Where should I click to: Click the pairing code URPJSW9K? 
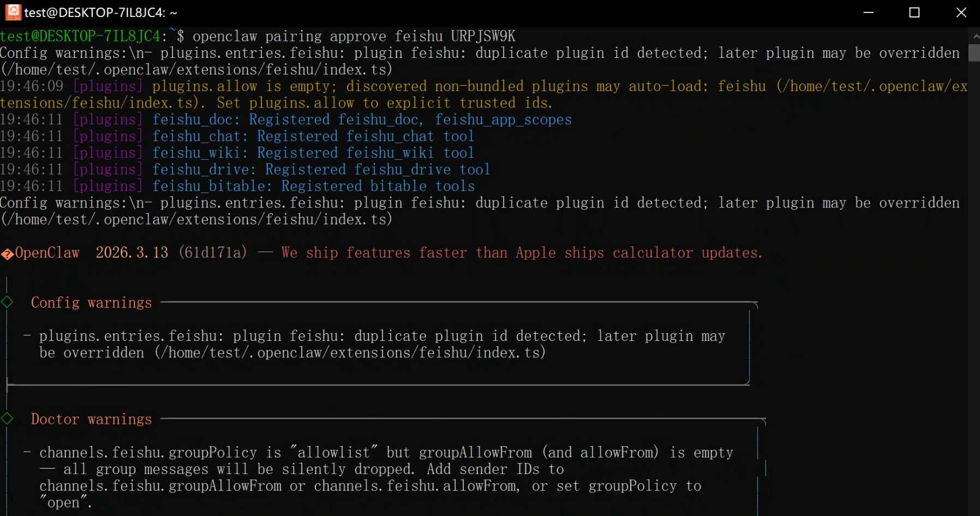coord(483,37)
